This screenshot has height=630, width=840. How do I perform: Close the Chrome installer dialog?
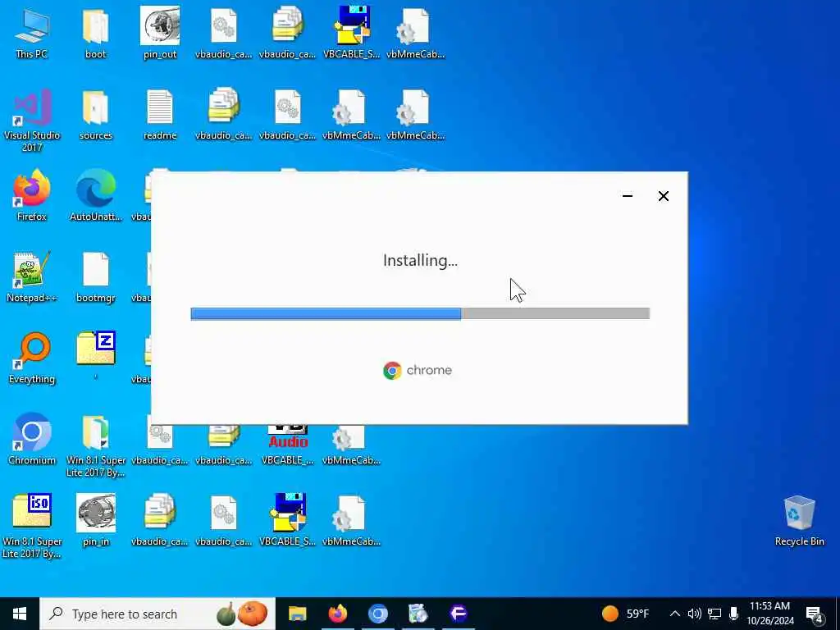(663, 196)
